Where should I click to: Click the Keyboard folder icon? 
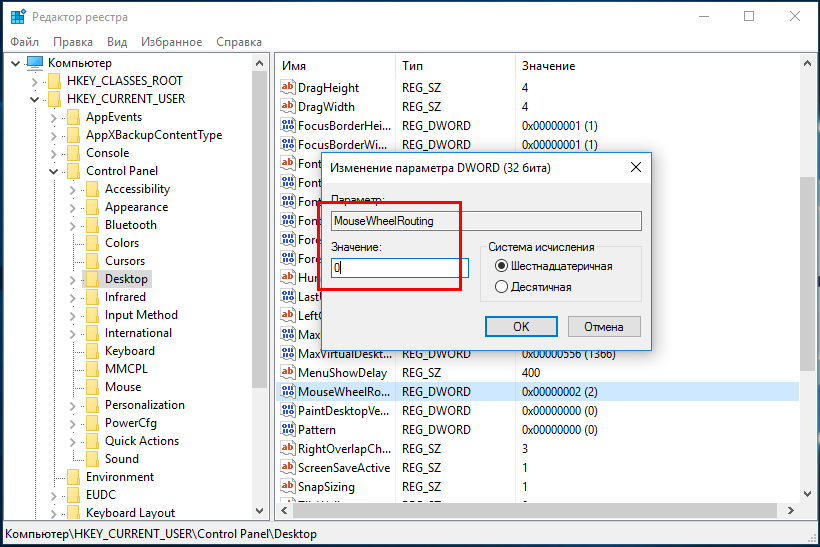(94, 351)
